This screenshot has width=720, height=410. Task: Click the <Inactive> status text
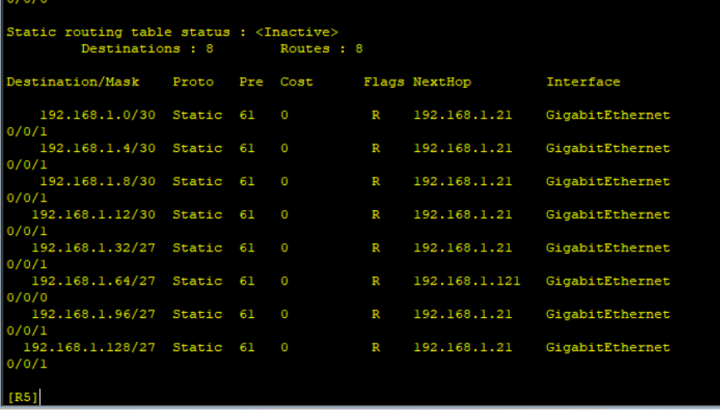point(297,32)
